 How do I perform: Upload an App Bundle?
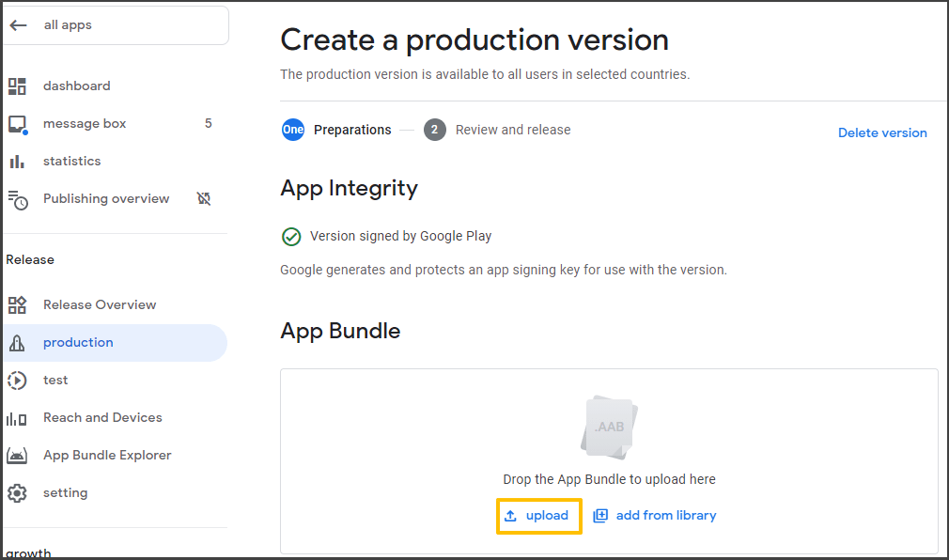point(538,515)
